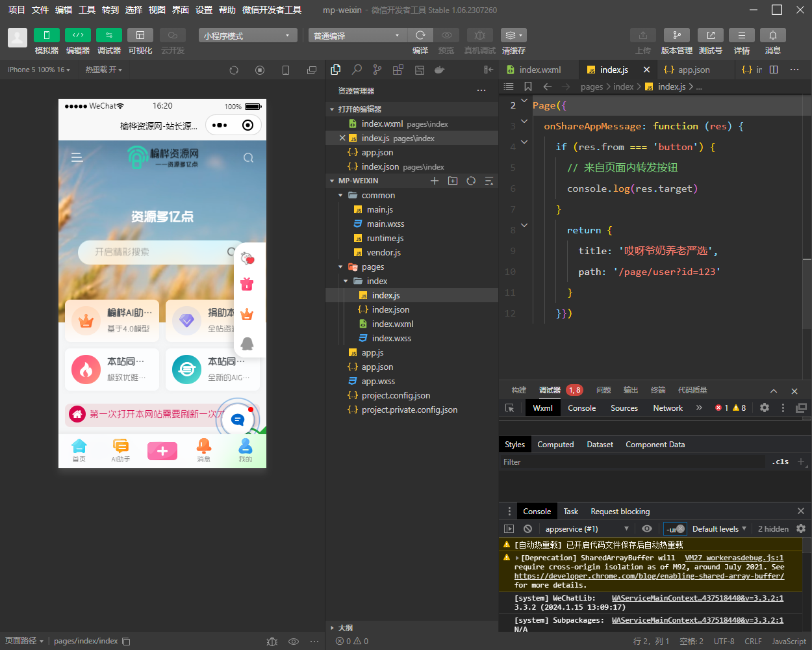Collapse all folders in MP-WEIXIN explorer
The height and width of the screenshot is (650, 812).
[489, 181]
